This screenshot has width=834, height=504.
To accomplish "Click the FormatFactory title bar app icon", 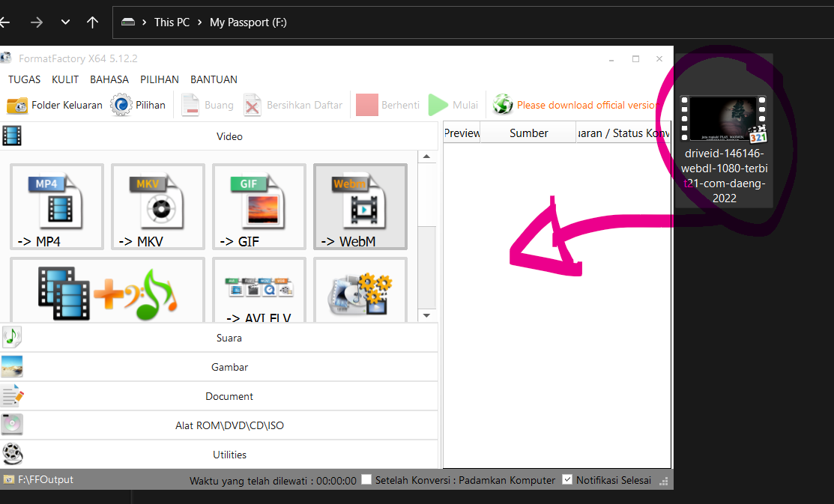I will pos(6,58).
